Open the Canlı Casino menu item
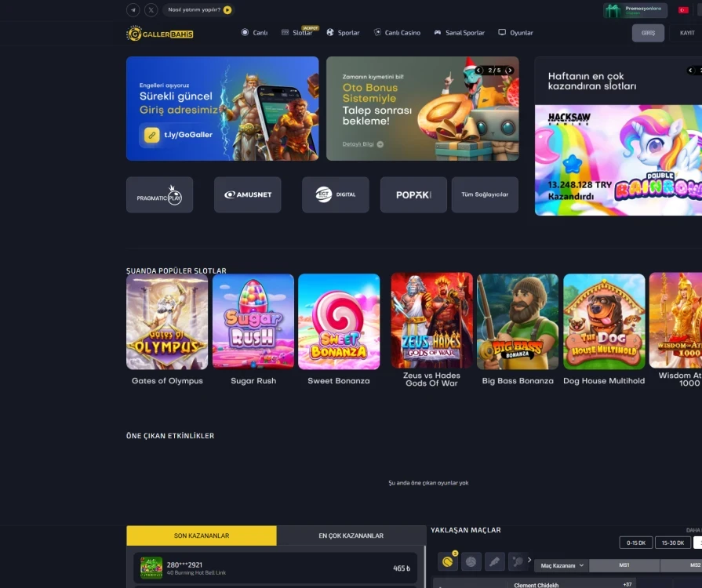This screenshot has height=588, width=702. coord(397,33)
